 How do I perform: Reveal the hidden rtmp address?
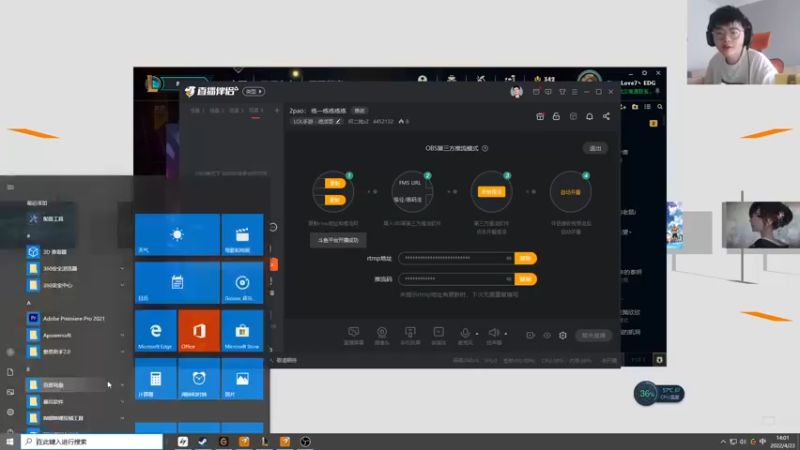coord(509,258)
